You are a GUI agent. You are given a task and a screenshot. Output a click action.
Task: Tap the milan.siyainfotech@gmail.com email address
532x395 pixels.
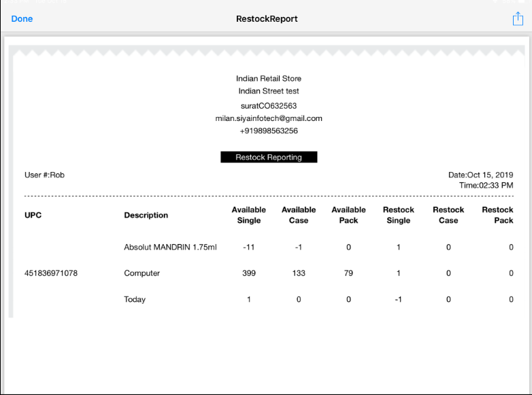pos(269,118)
